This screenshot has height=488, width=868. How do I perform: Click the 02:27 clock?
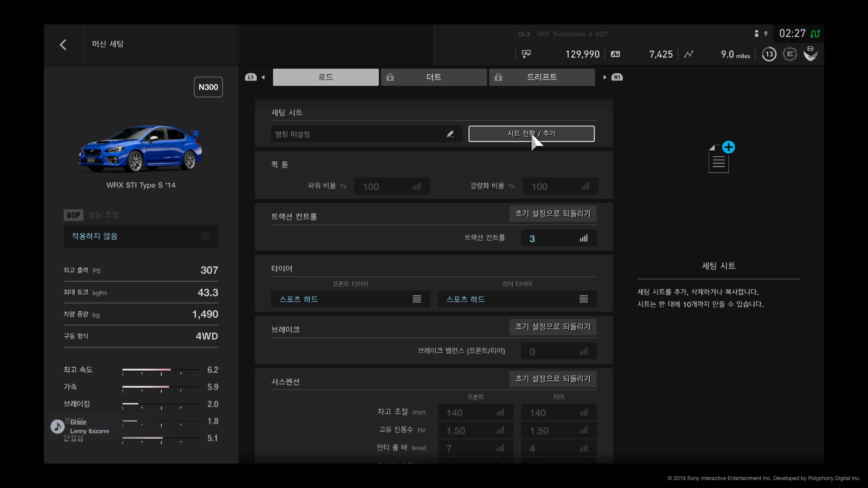tap(792, 33)
